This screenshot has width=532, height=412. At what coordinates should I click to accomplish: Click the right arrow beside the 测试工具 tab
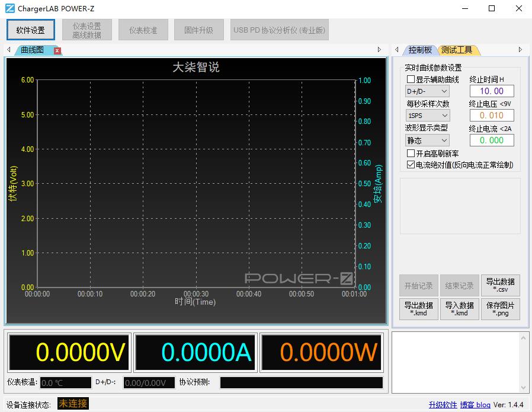click(x=520, y=50)
